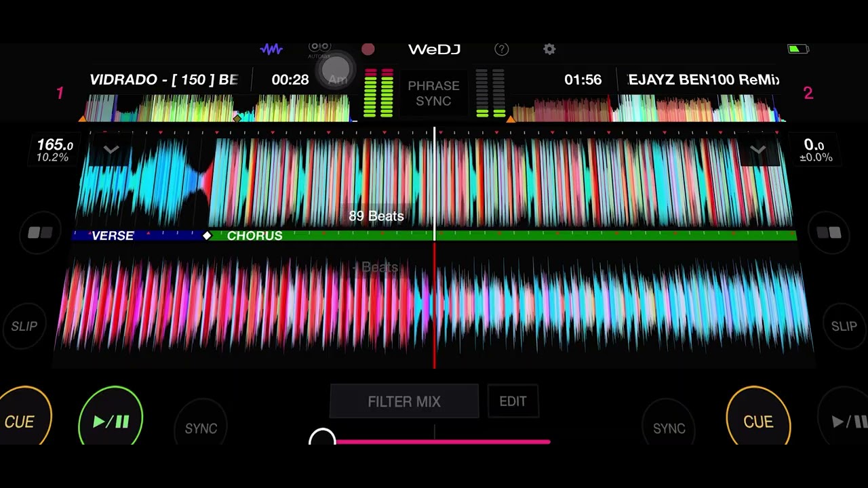The image size is (868, 488).
Task: Tap the 89 Beats counter label
Action: [x=376, y=216]
